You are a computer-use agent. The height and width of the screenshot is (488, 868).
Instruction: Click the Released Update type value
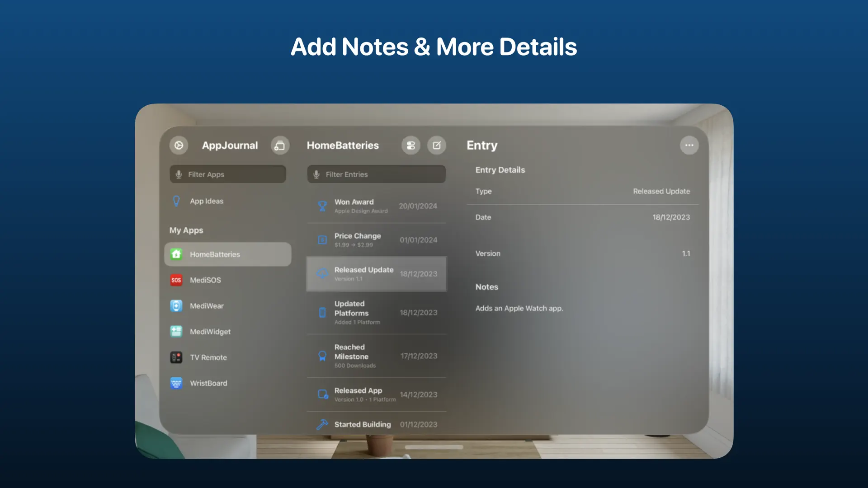click(x=661, y=191)
